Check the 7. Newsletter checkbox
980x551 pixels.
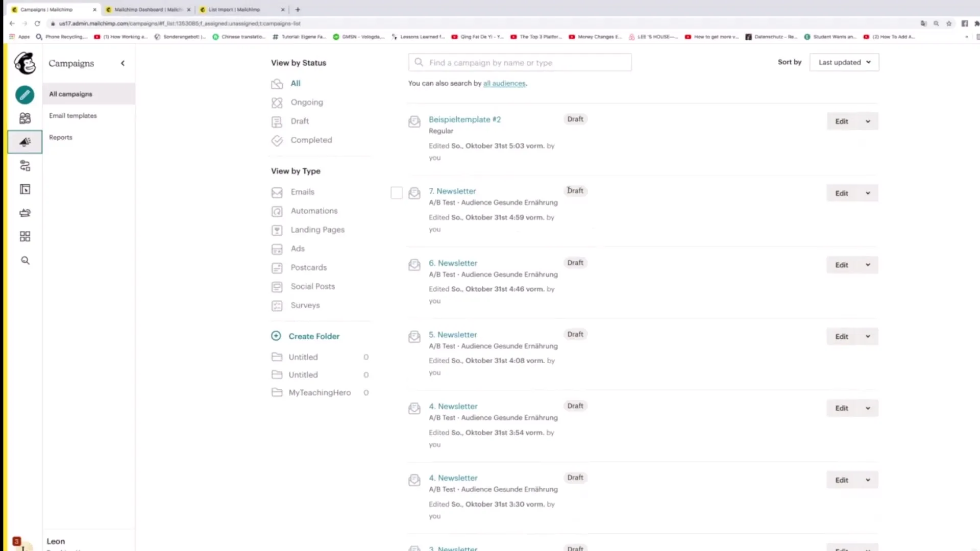point(397,193)
